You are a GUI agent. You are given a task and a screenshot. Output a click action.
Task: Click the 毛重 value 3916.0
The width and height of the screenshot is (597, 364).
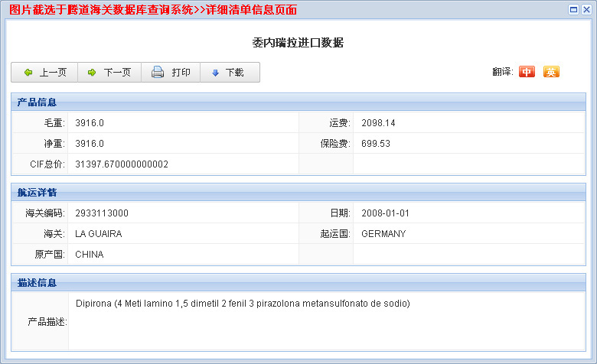tap(90, 122)
